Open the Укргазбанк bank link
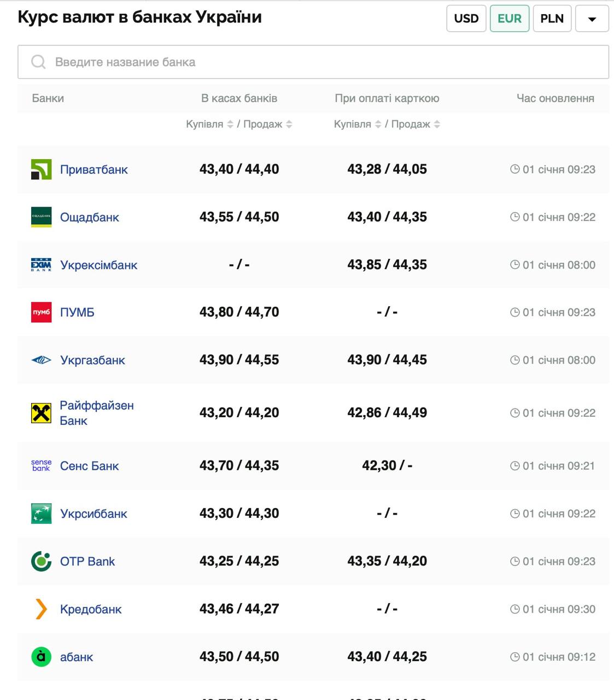 click(92, 360)
